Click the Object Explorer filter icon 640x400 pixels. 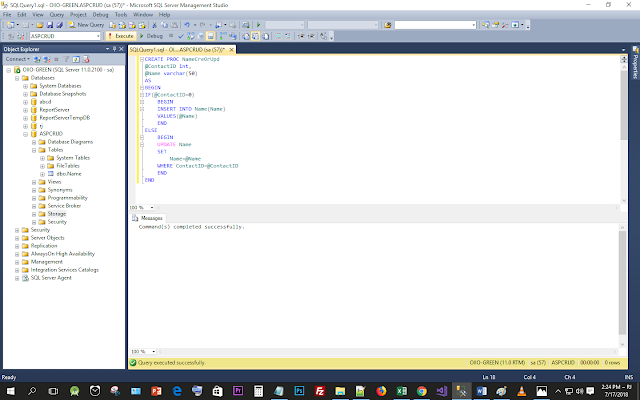(x=66, y=59)
